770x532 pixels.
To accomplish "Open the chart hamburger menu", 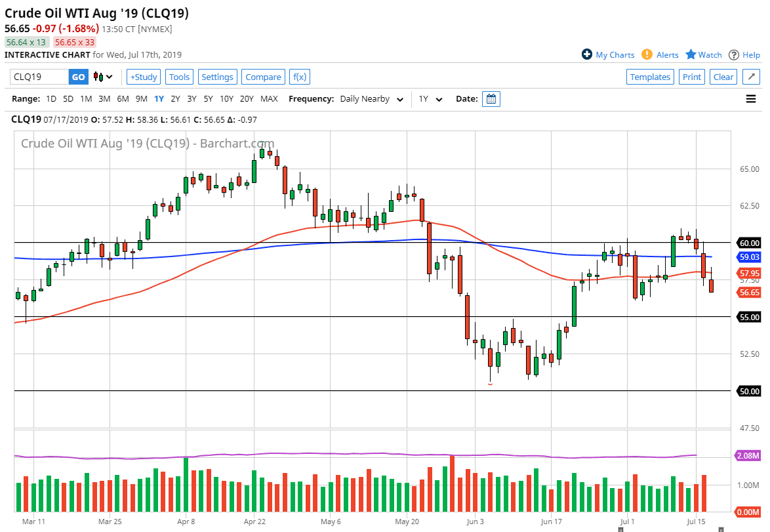I will (x=750, y=98).
